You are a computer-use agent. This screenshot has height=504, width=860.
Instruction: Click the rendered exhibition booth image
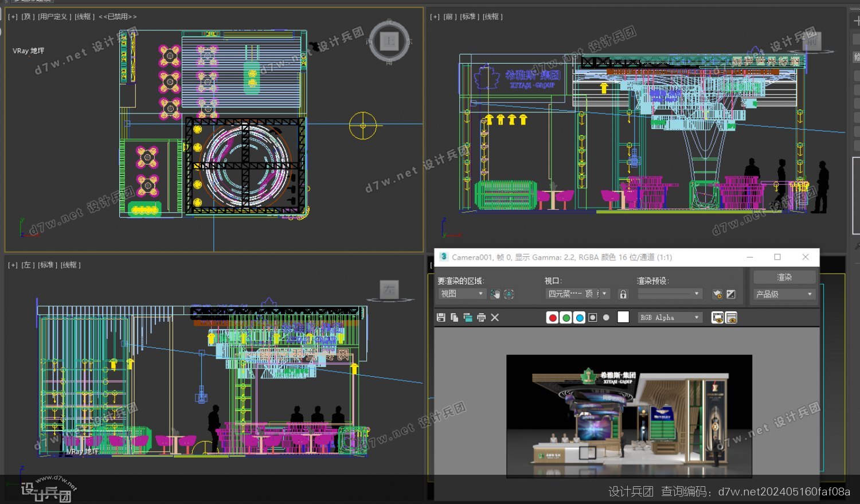coord(629,416)
